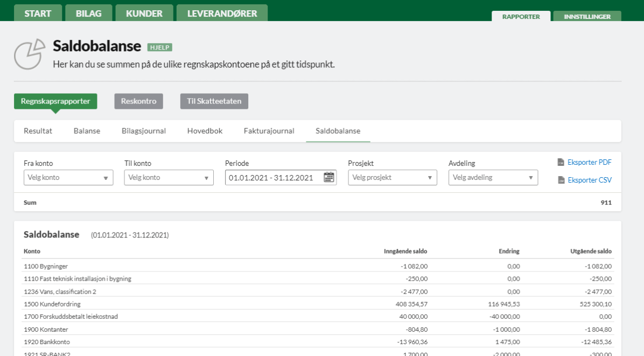The width and height of the screenshot is (644, 356).
Task: Switch to the Balanse report tab
Action: coord(87,131)
